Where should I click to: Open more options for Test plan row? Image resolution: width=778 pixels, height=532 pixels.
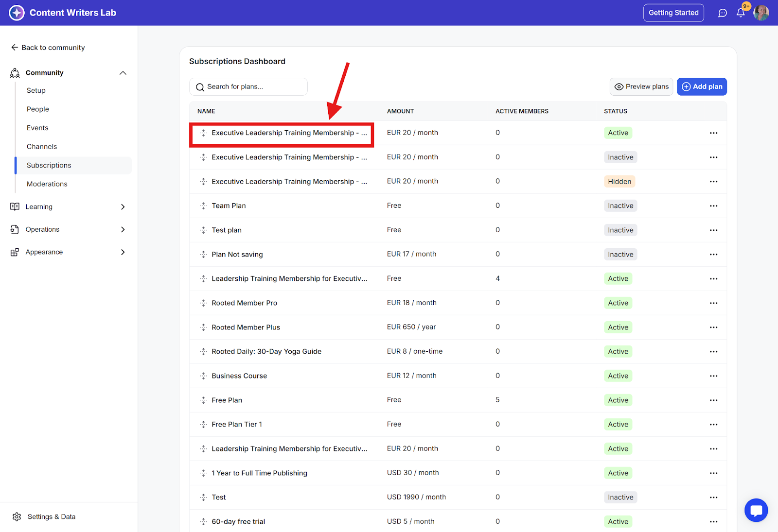click(713, 230)
